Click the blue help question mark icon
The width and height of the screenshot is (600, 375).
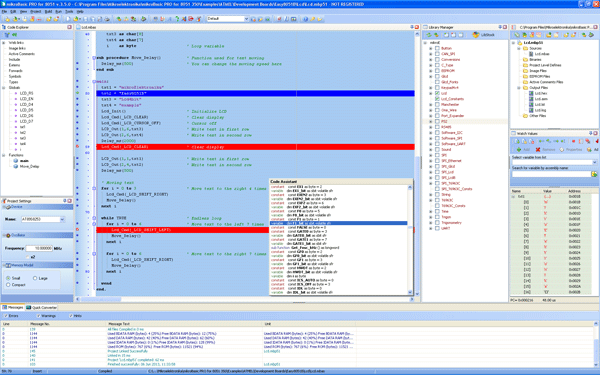pyautogui.click(x=305, y=19)
